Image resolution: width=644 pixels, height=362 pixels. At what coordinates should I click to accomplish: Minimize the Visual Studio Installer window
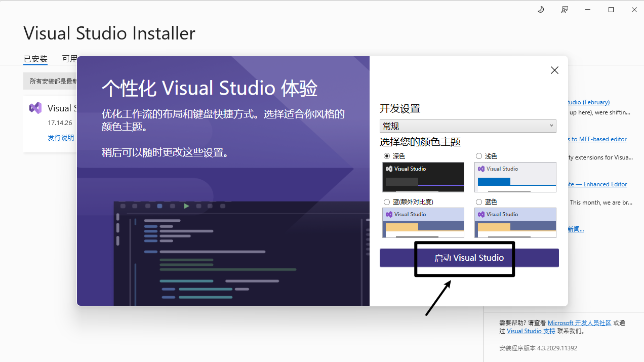pos(588,10)
